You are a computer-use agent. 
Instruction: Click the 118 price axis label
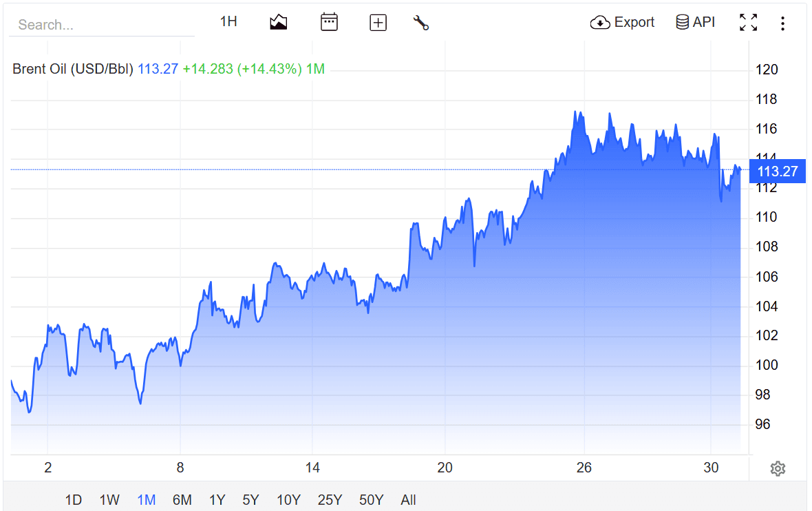point(767,99)
